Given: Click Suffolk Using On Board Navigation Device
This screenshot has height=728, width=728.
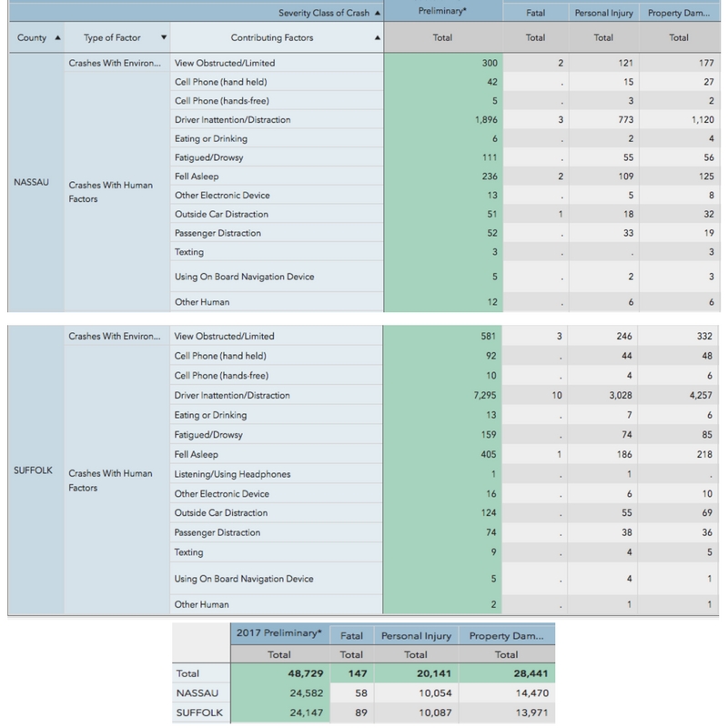Looking at the screenshot, I should (244, 579).
